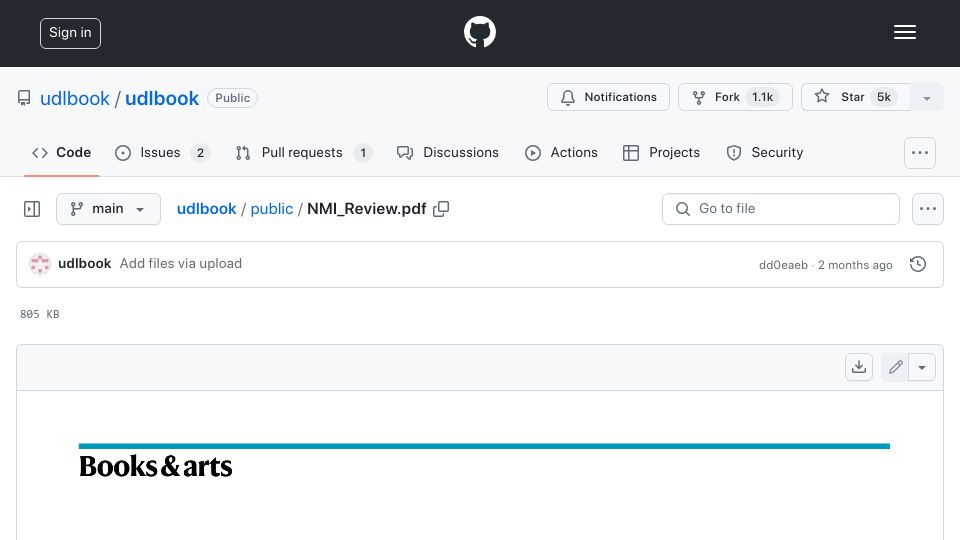Image resolution: width=960 pixels, height=540 pixels.
Task: Open the main branch selector dropdown
Action: click(108, 209)
